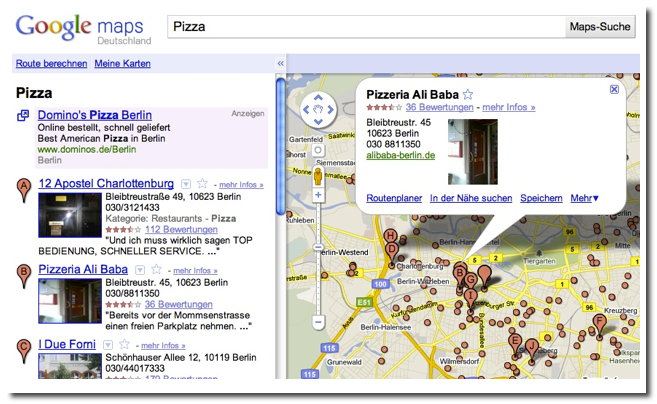The height and width of the screenshot is (404, 657).
Task: Open mehr Infos for 12 Apostel Charlottenburg
Action: (241, 185)
